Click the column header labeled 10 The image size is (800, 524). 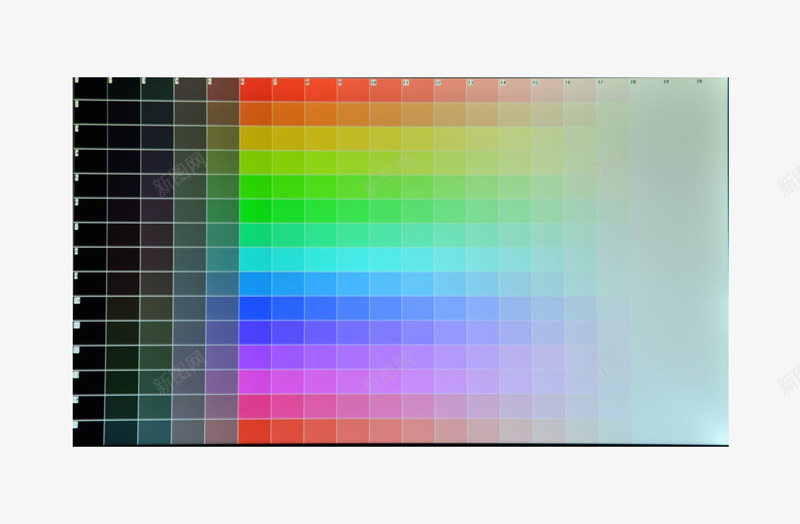[x=373, y=82]
